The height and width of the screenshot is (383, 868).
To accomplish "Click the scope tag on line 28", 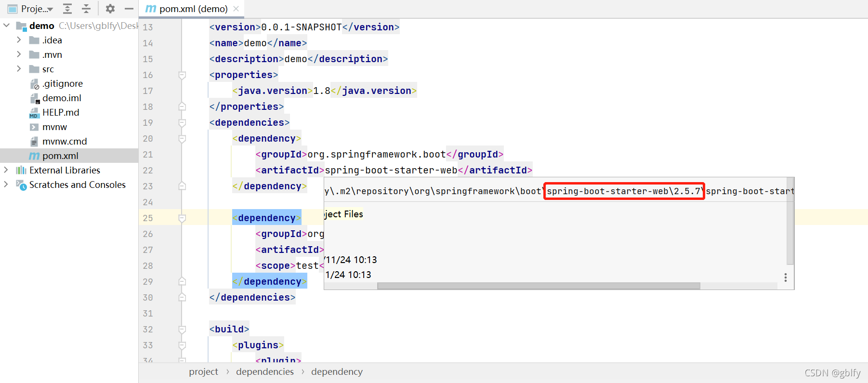I will pyautogui.click(x=276, y=265).
